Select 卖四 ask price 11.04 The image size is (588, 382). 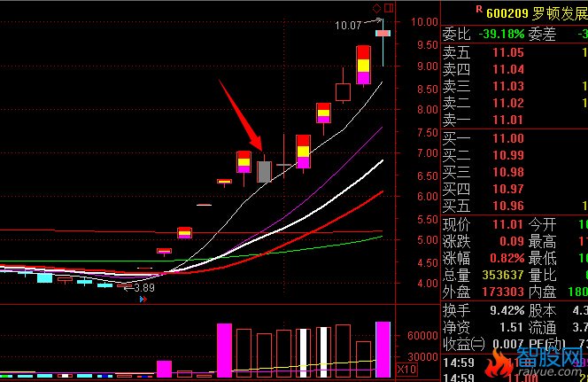[508, 69]
